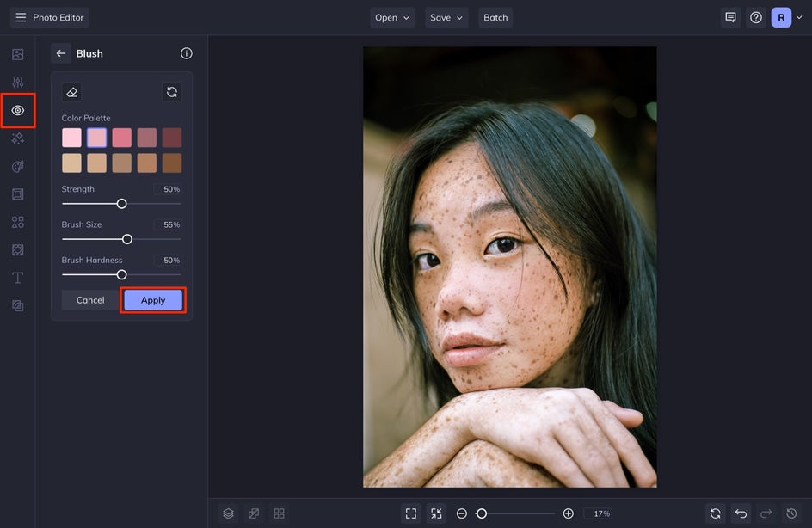Open the hamburger menu next to Photo Editor
The height and width of the screenshot is (528, 812).
click(21, 17)
